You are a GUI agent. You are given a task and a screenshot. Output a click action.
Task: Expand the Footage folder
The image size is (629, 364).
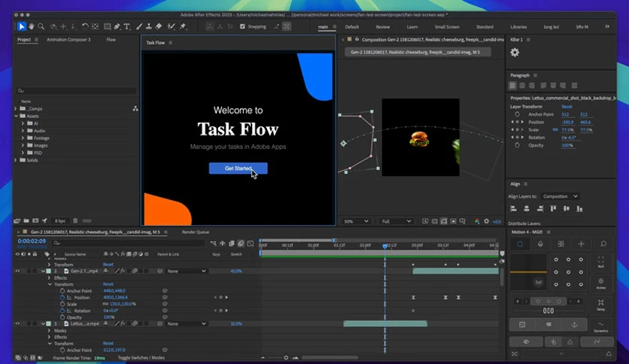(23, 138)
